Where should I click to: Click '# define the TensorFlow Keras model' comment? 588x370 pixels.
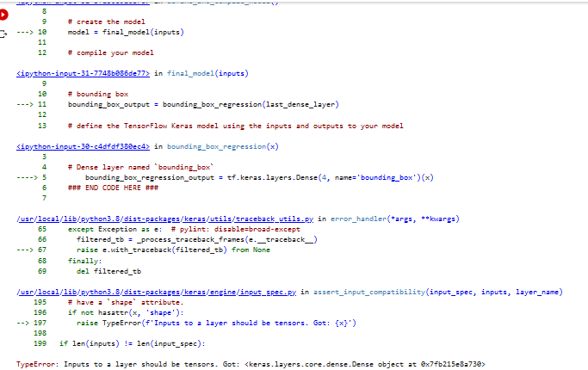(236, 126)
